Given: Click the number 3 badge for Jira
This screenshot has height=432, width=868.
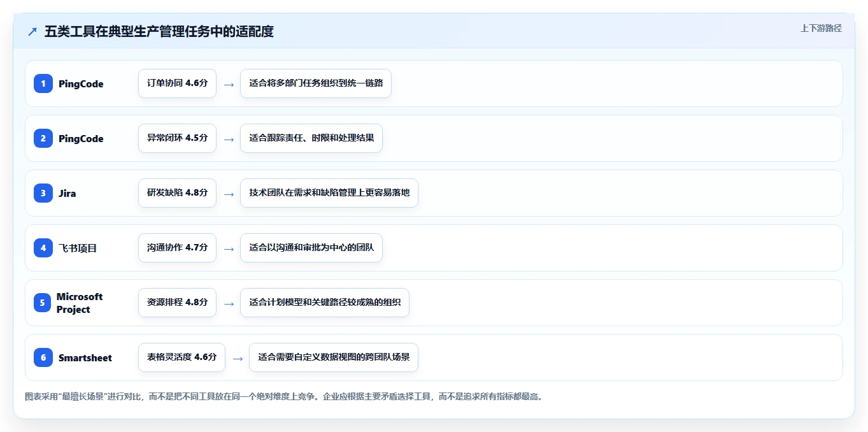Looking at the screenshot, I should [43, 193].
